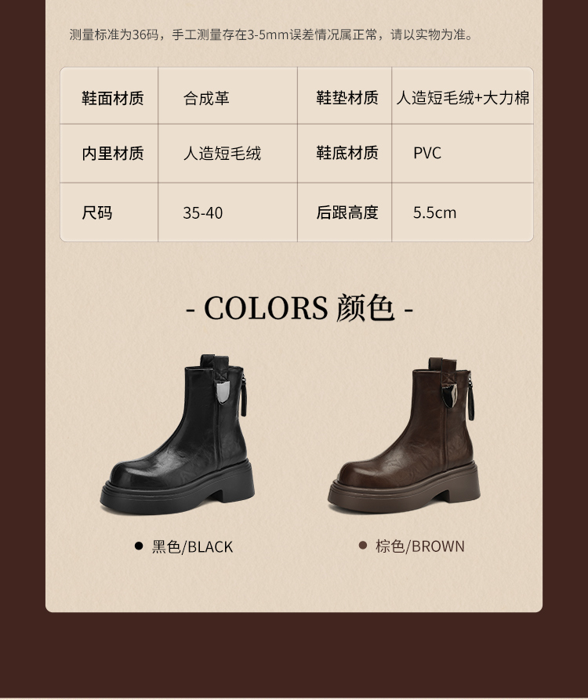588x700 pixels.
Task: Click the black boot product image
Action: tap(177, 435)
